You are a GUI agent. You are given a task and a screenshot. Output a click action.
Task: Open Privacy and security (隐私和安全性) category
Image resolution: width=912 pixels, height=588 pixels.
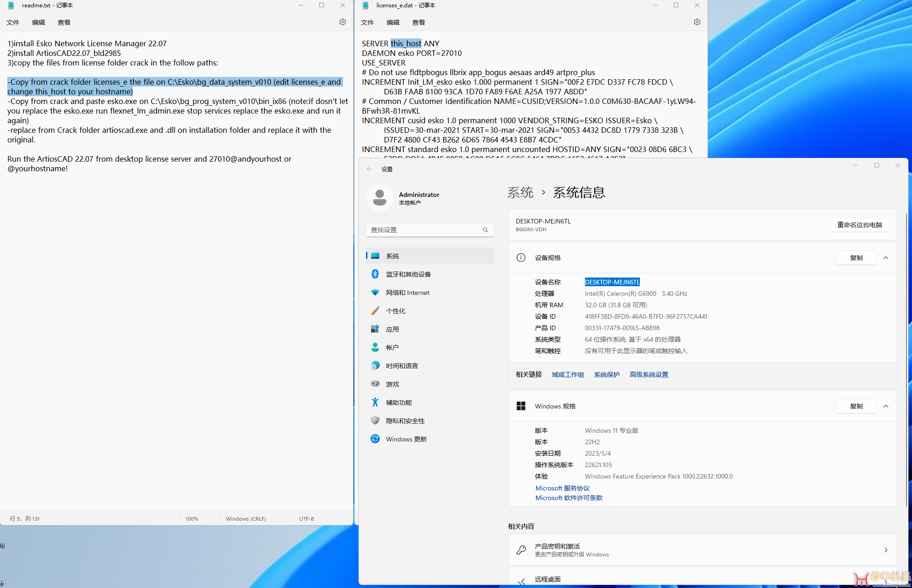coord(430,421)
